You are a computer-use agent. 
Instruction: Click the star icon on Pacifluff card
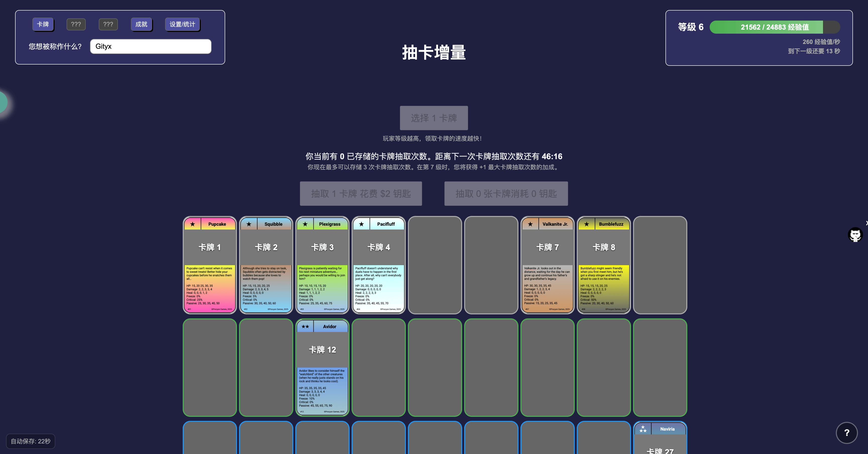pos(361,224)
